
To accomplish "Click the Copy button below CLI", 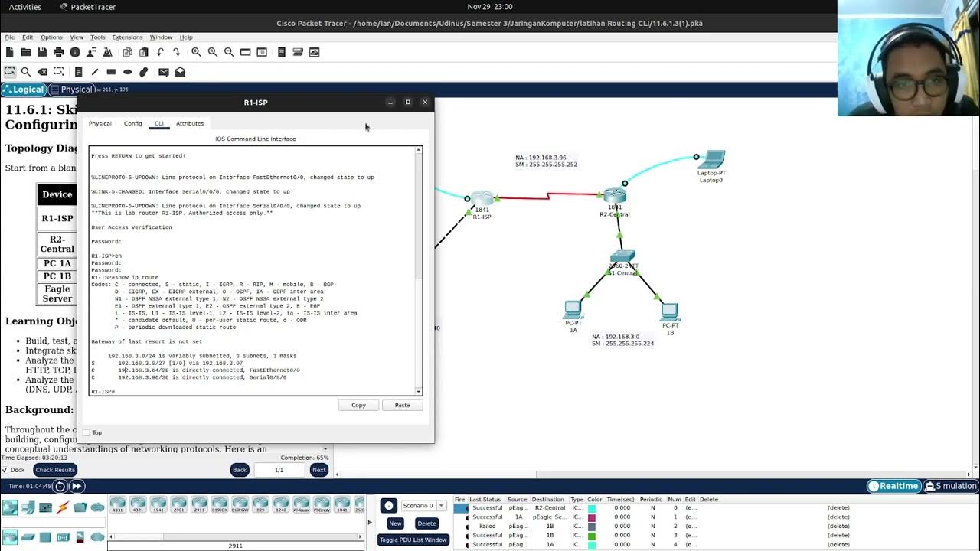I will pos(358,405).
